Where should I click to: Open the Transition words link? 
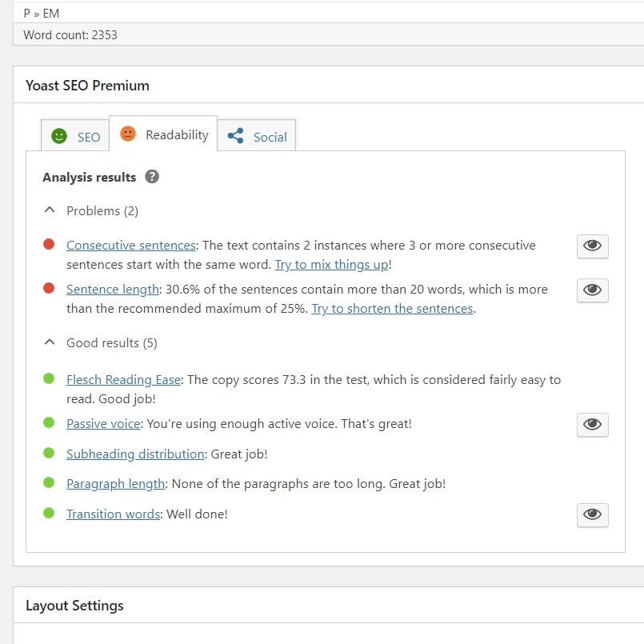114,514
